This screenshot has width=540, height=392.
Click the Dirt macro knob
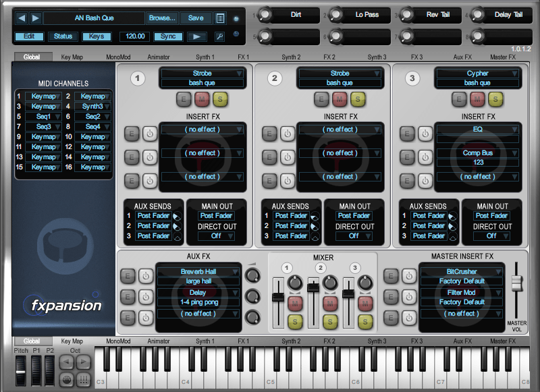tap(264, 14)
